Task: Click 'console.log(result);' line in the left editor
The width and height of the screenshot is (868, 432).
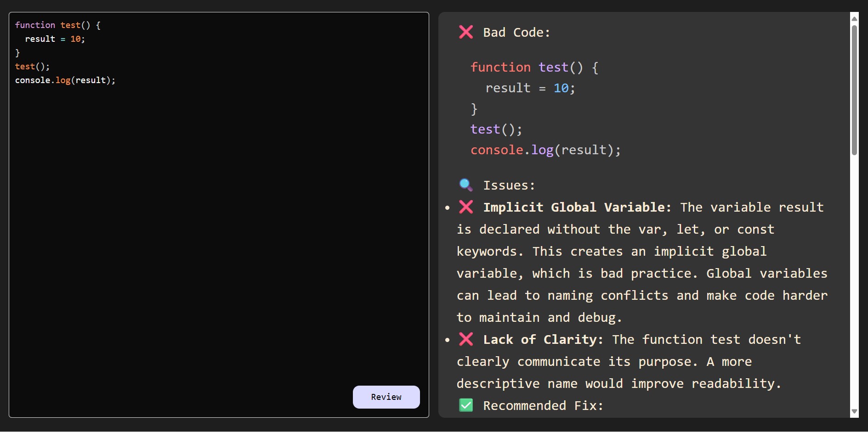Action: click(65, 80)
